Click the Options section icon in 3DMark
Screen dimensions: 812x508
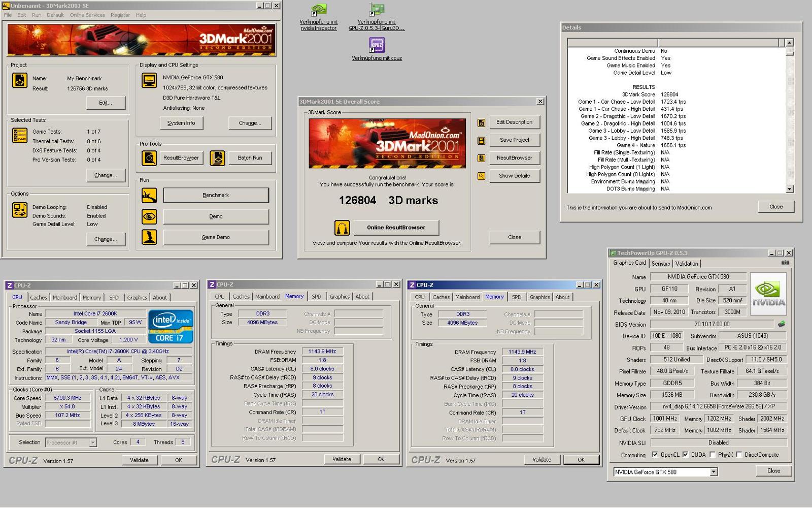[20, 210]
